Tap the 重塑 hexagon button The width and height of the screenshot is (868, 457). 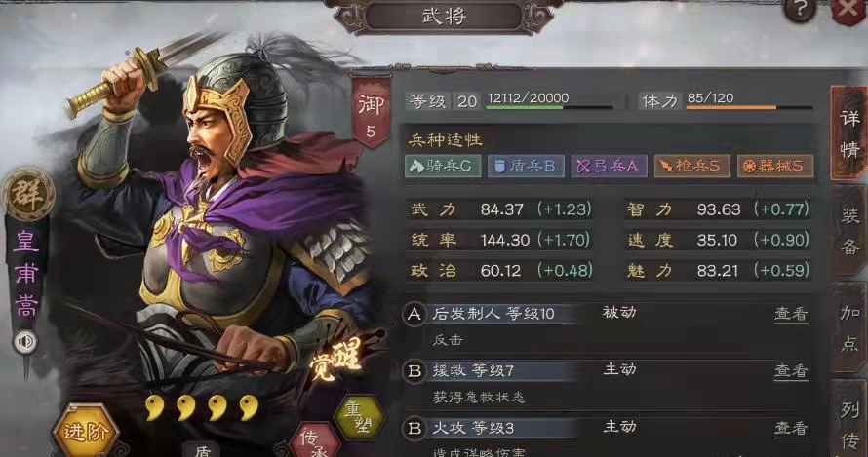pos(360,416)
